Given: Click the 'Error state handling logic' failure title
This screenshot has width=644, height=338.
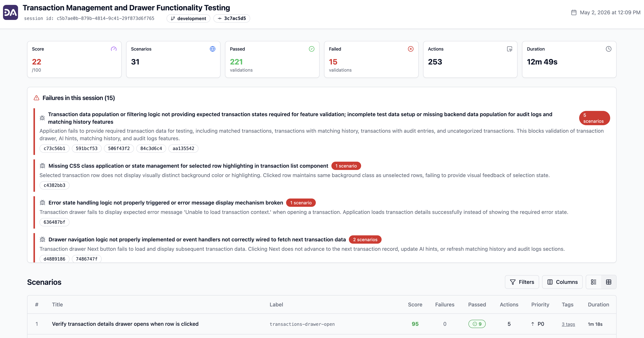Looking at the screenshot, I should (165, 203).
